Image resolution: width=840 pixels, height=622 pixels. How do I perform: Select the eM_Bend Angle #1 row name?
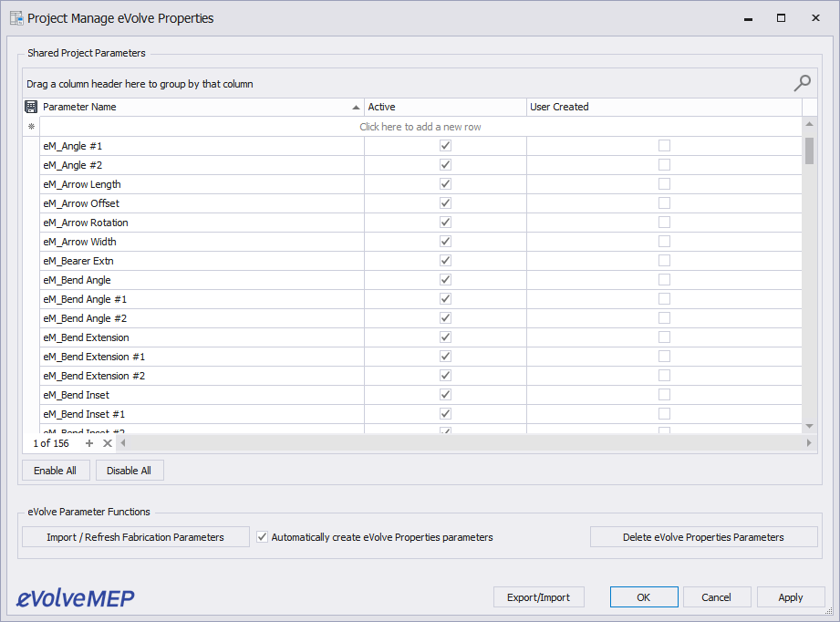coord(85,299)
